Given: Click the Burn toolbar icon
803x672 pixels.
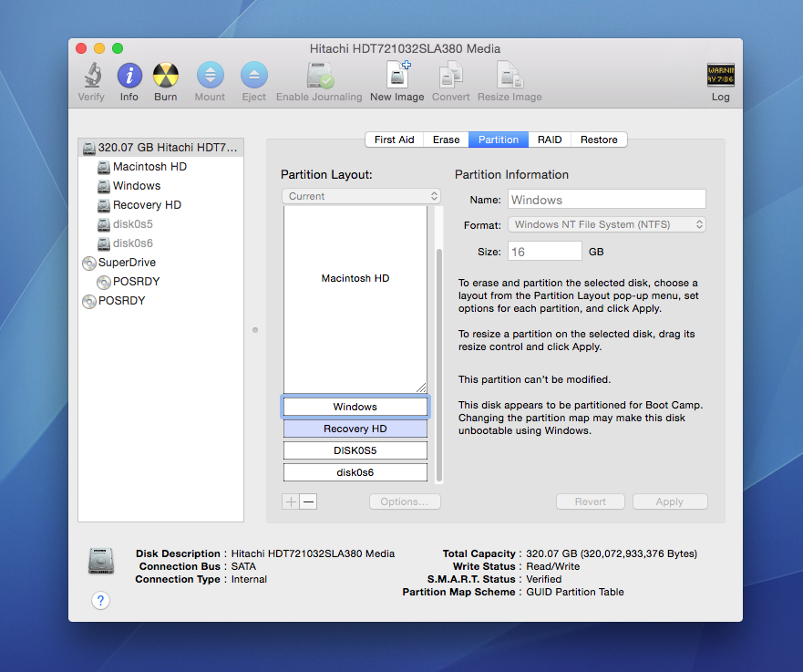Looking at the screenshot, I should pyautogui.click(x=166, y=76).
